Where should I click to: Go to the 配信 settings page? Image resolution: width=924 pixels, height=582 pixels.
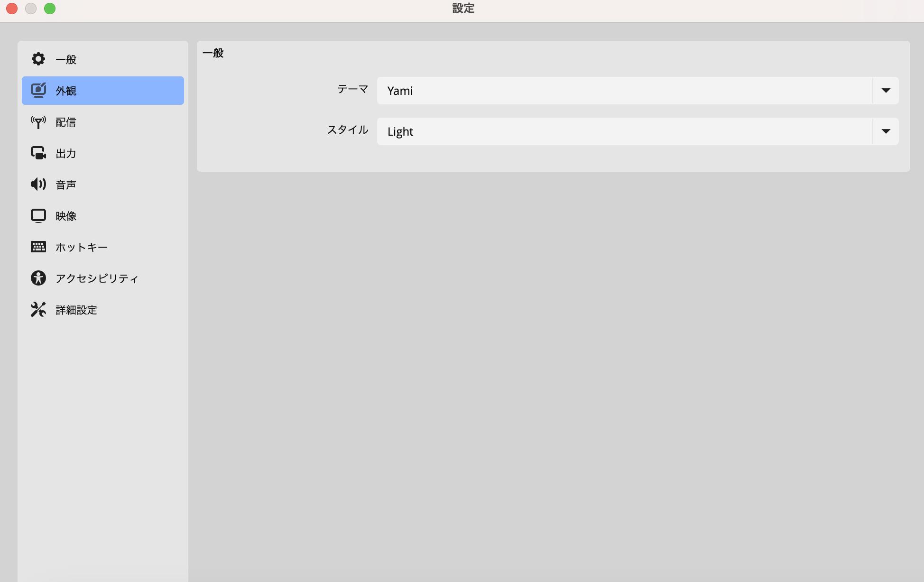tap(103, 122)
